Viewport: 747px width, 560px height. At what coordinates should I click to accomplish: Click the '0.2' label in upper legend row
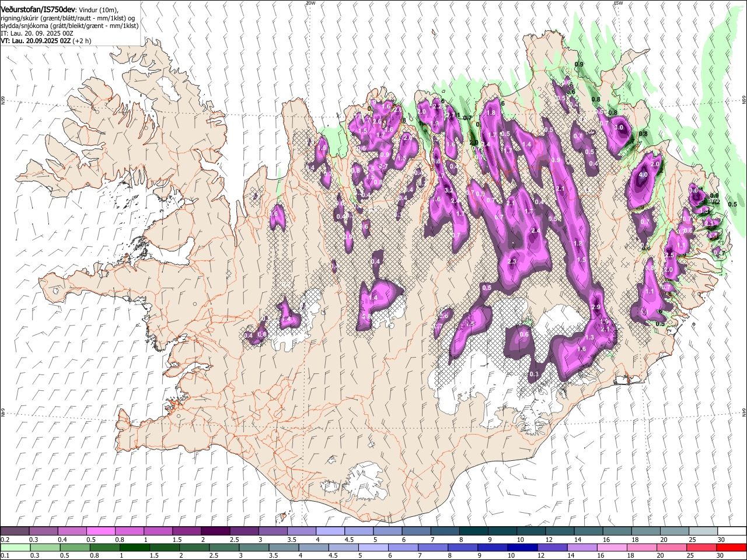(5, 539)
